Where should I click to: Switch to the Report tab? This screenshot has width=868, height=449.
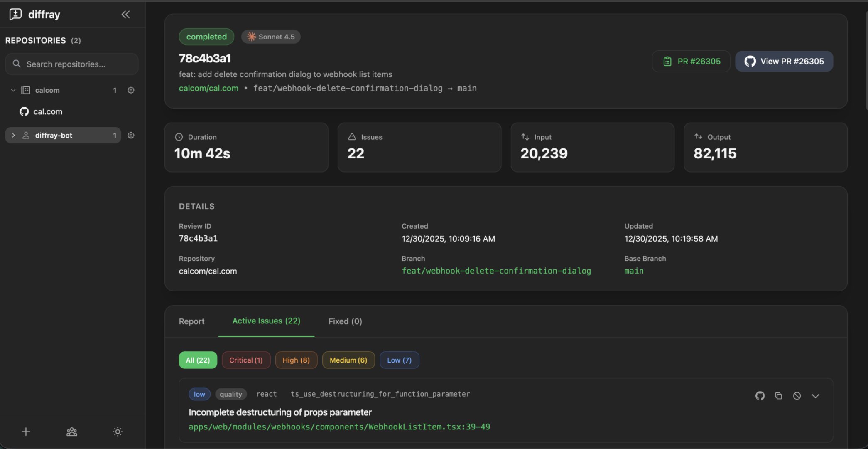[x=191, y=321]
